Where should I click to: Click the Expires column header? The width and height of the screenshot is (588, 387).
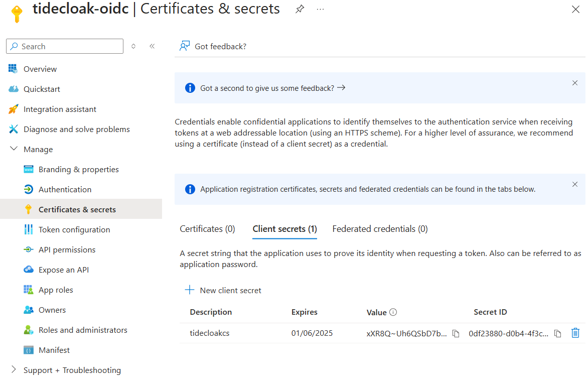[305, 312]
